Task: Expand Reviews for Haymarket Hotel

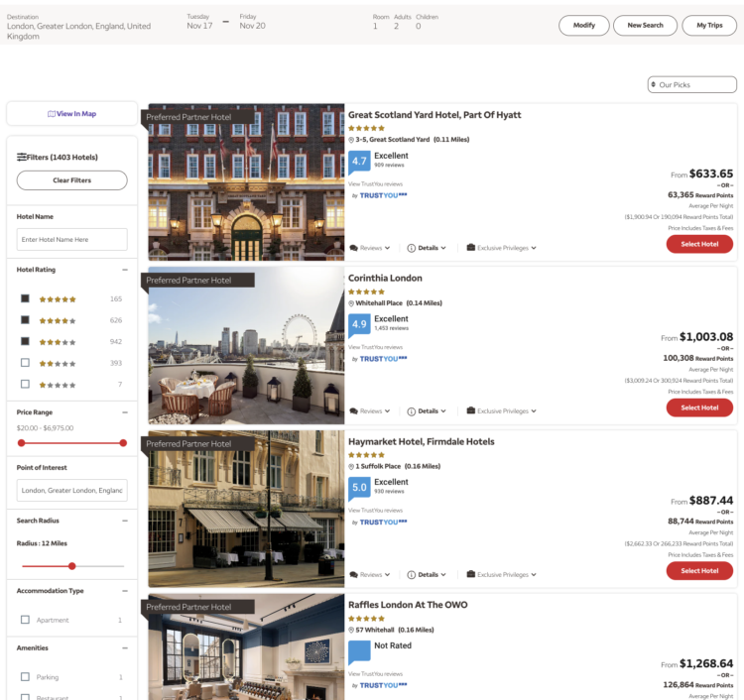Action: 370,575
